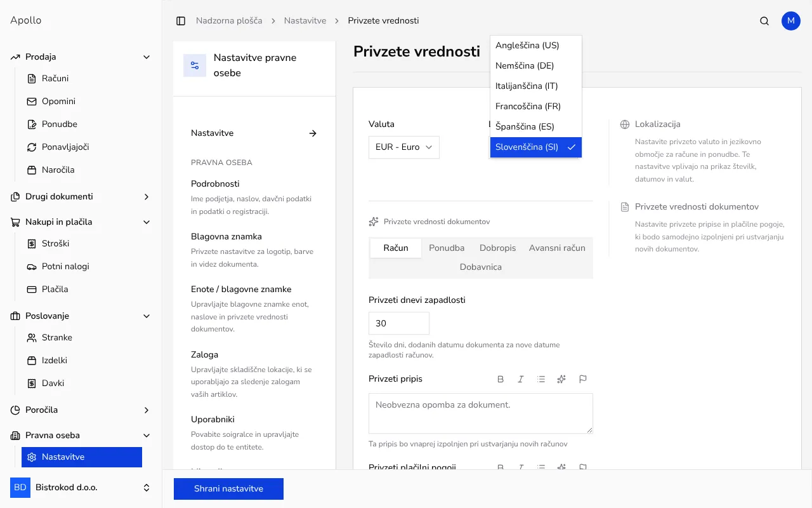812x508 pixels.
Task: Select the highlighted Slovenščina (SI) option
Action: pyautogui.click(x=536, y=147)
